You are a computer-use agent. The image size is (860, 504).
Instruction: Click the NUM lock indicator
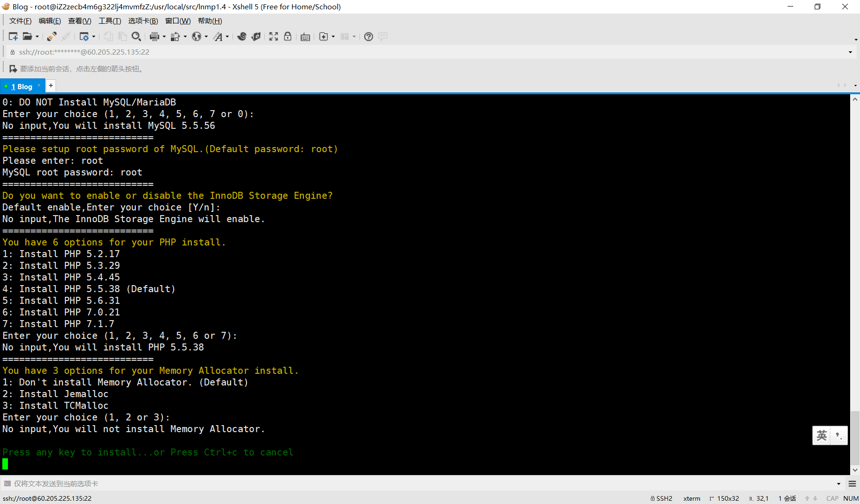pos(851,498)
